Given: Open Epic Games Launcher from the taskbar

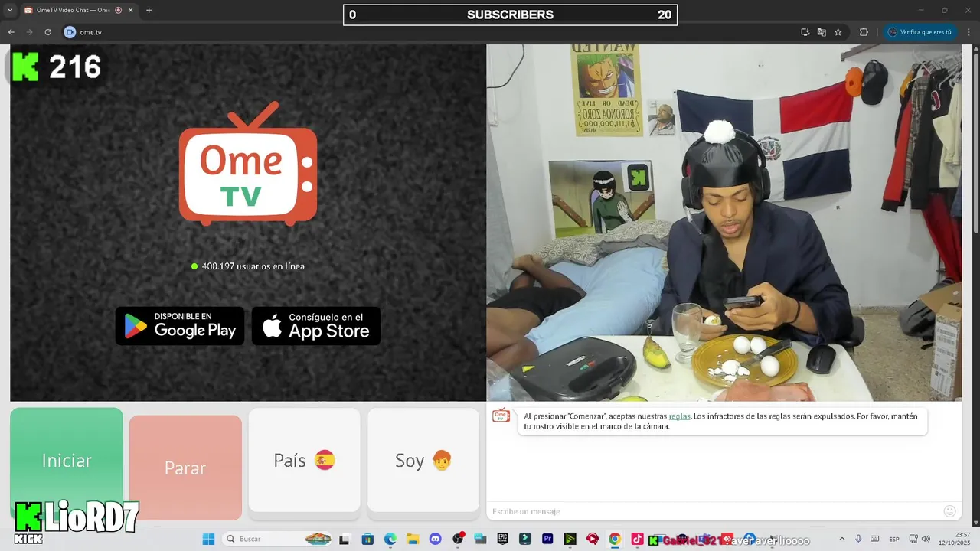Looking at the screenshot, I should 502,539.
